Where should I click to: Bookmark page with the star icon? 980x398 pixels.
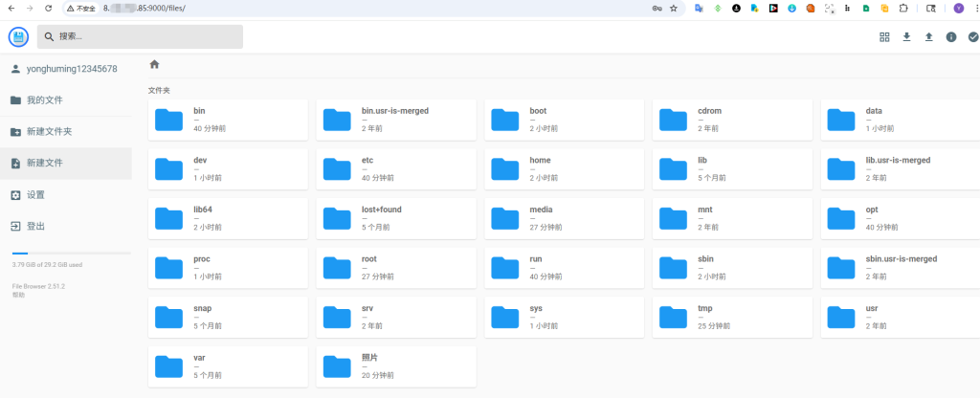[x=673, y=8]
